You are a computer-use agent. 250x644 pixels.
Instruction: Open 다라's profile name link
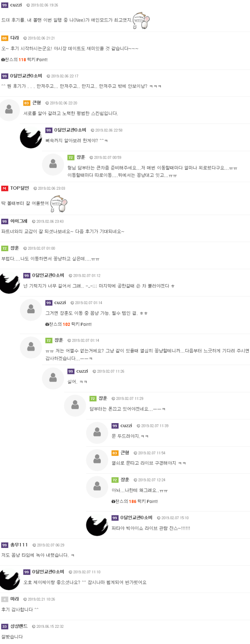point(15,38)
